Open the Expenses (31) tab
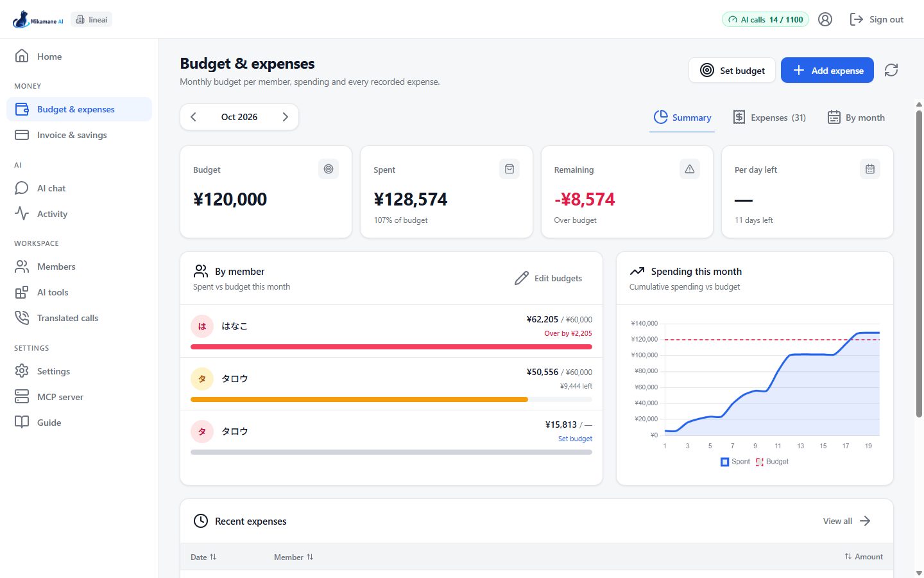This screenshot has height=578, width=924. 769,118
